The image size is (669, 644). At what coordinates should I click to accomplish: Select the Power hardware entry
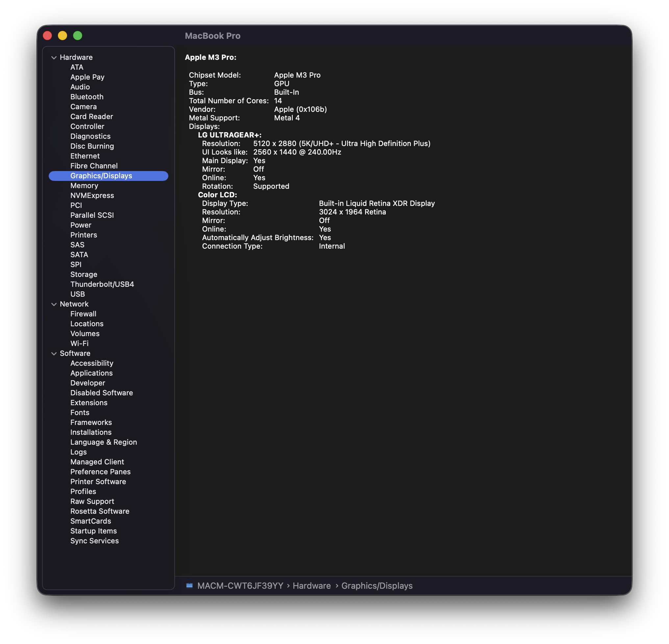pyautogui.click(x=81, y=225)
